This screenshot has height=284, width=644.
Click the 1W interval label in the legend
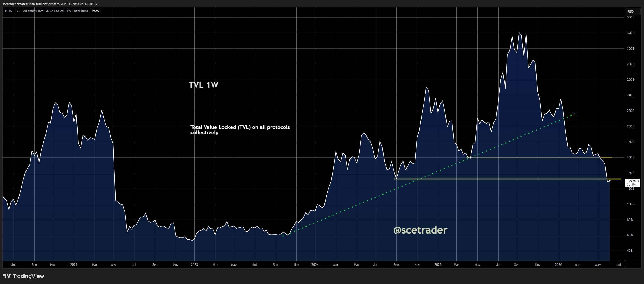[x=69, y=11]
